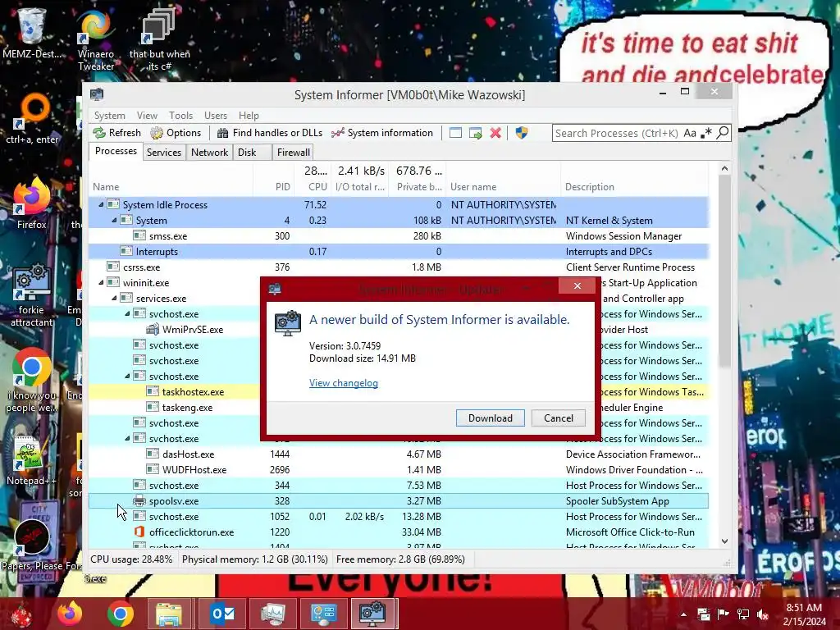840x630 pixels.
Task: Collapse svchost.exe parent of dasHost.exe
Action: pos(127,438)
